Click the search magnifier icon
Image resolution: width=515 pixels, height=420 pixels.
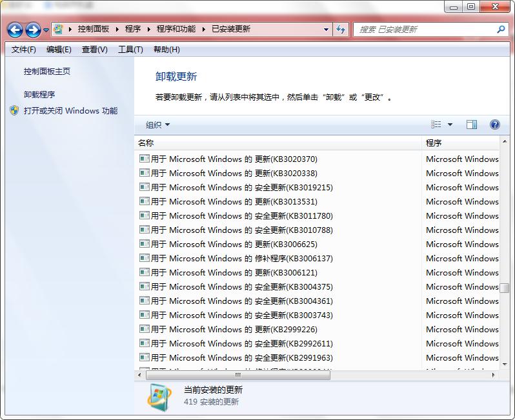coord(501,30)
